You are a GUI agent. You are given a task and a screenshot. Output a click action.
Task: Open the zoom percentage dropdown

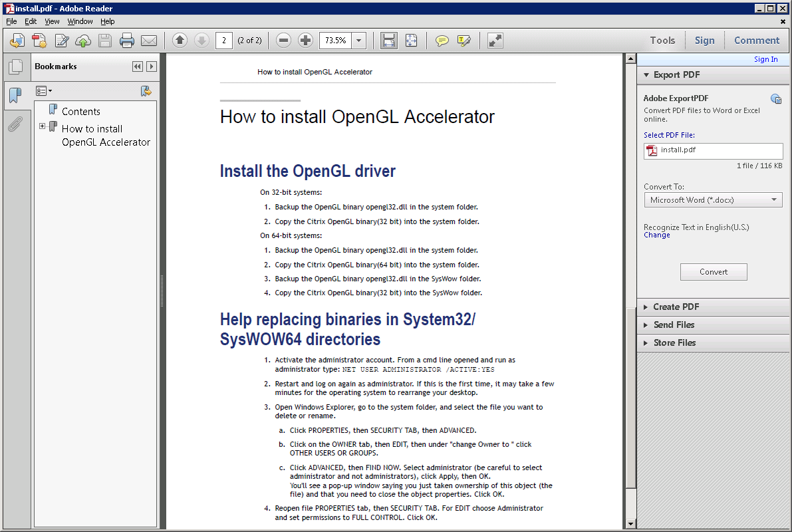359,41
